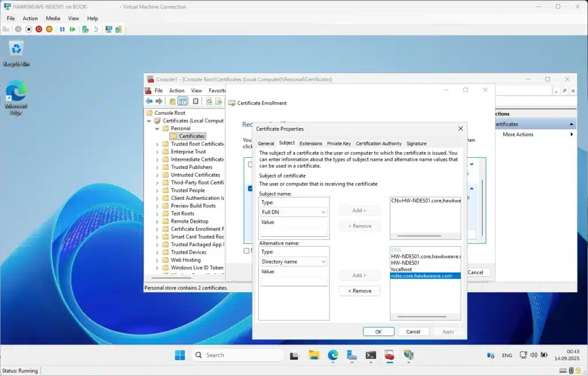Image resolution: width=588 pixels, height=376 pixels.
Task: Click the VM checkpoint icon
Action: tap(85, 29)
